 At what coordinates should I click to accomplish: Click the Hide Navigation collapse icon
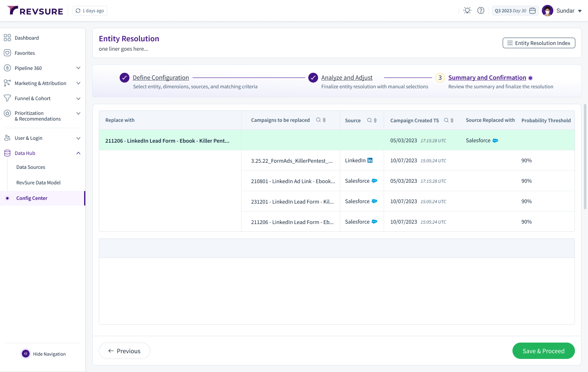[26, 354]
